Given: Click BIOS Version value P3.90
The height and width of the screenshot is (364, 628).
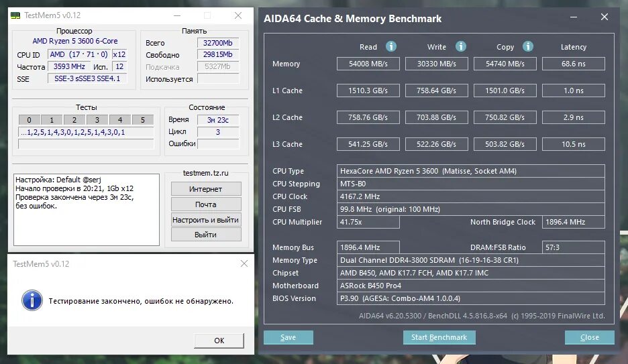Looking at the screenshot, I should 470,298.
